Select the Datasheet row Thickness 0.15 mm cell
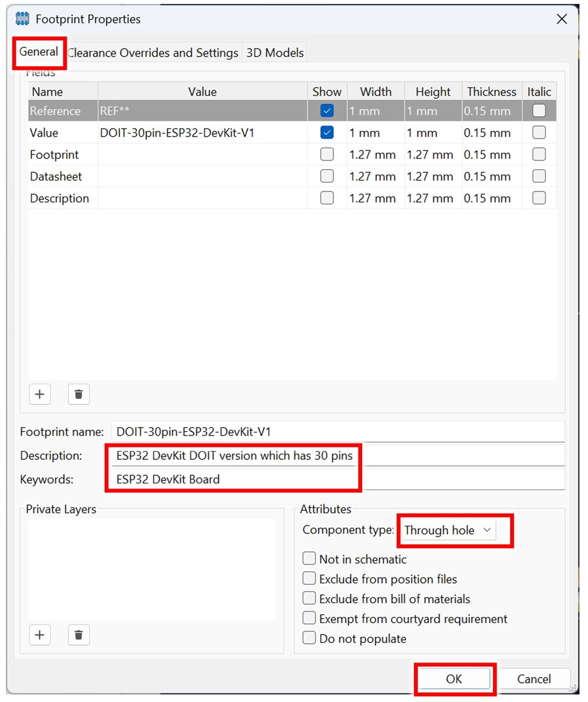Image resolution: width=588 pixels, height=702 pixels. 492,176
